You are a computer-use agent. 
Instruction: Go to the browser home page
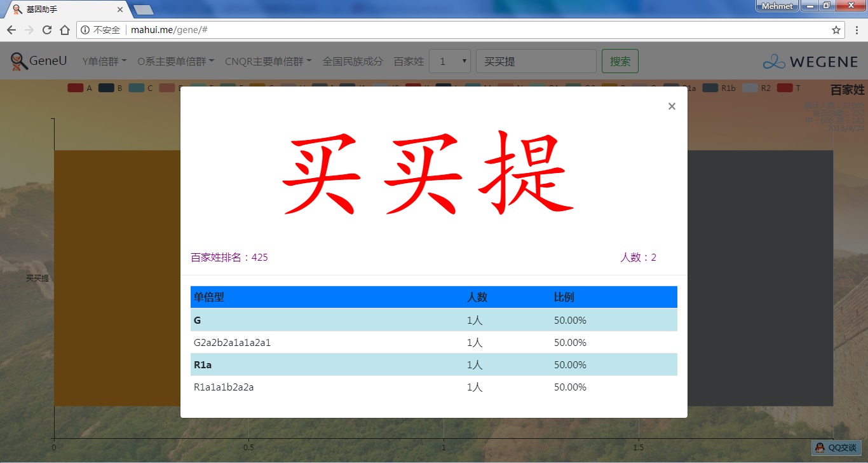tap(65, 30)
